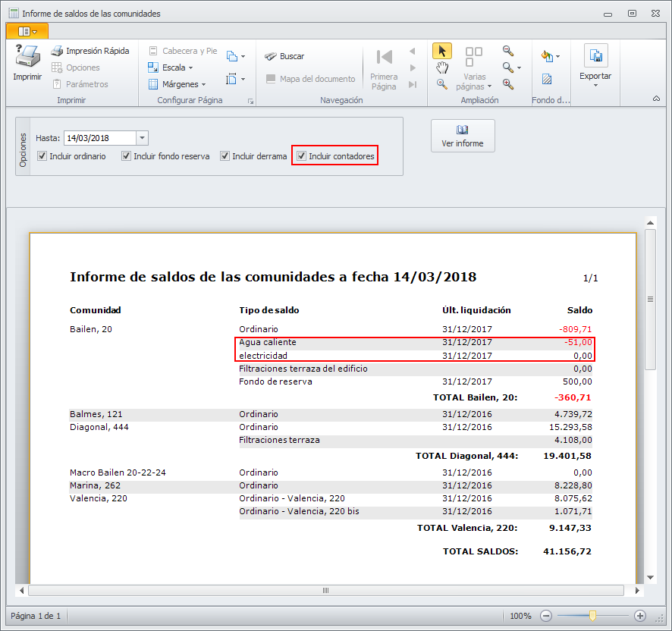The width and height of the screenshot is (672, 631).
Task: Click the Buscar search icon
Action: pyautogui.click(x=270, y=56)
